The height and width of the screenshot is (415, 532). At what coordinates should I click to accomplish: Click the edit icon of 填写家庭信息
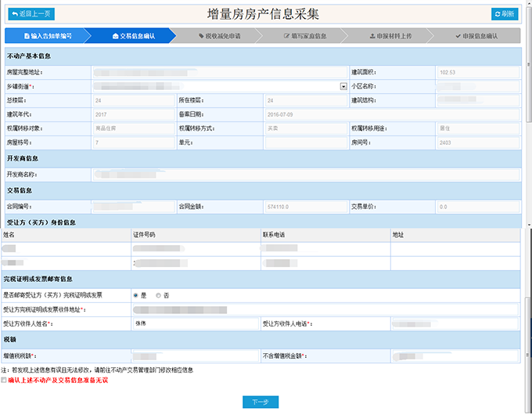(x=286, y=36)
